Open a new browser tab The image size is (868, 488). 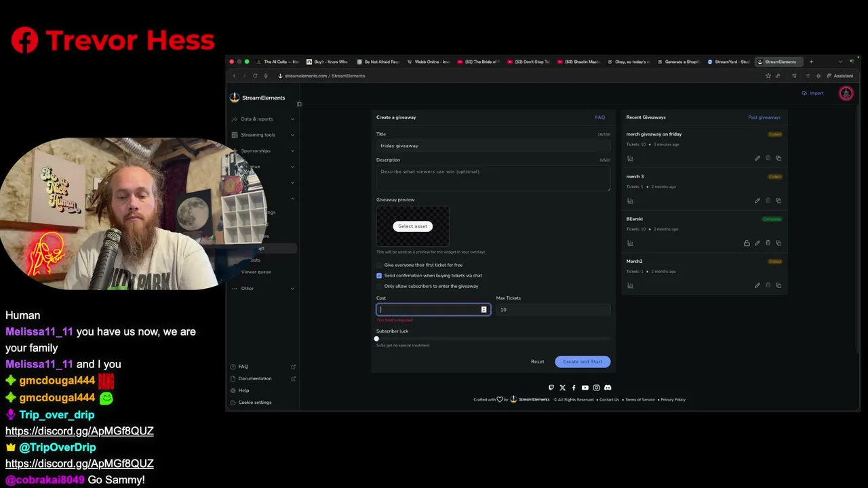[x=811, y=62]
